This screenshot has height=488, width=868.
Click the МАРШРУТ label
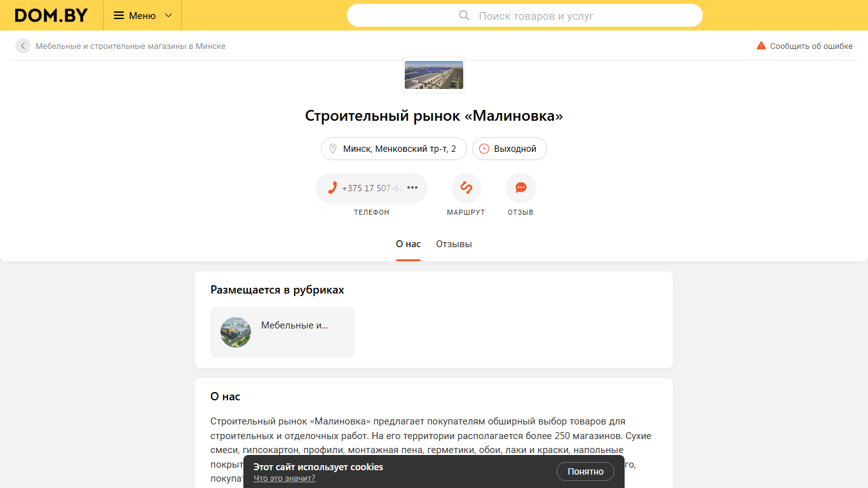(466, 212)
